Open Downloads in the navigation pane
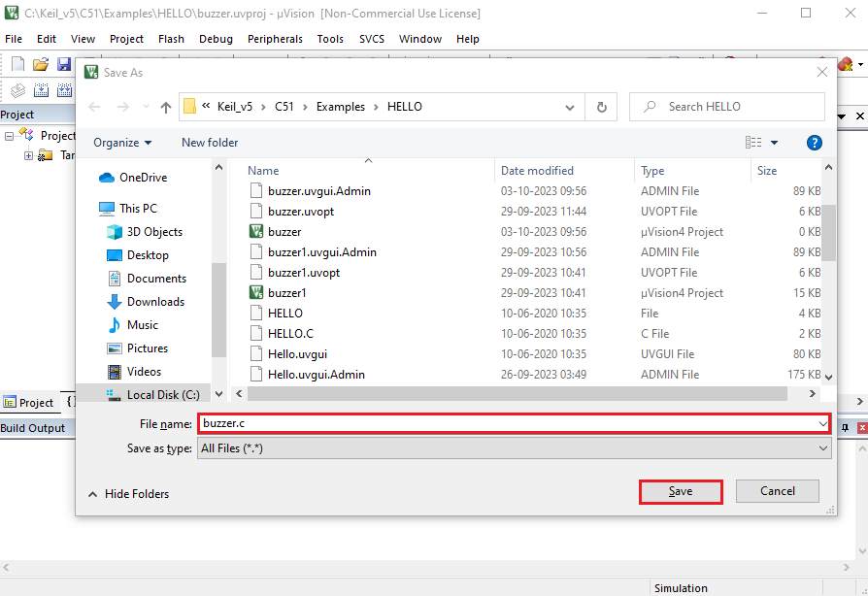868x596 pixels. point(145,302)
